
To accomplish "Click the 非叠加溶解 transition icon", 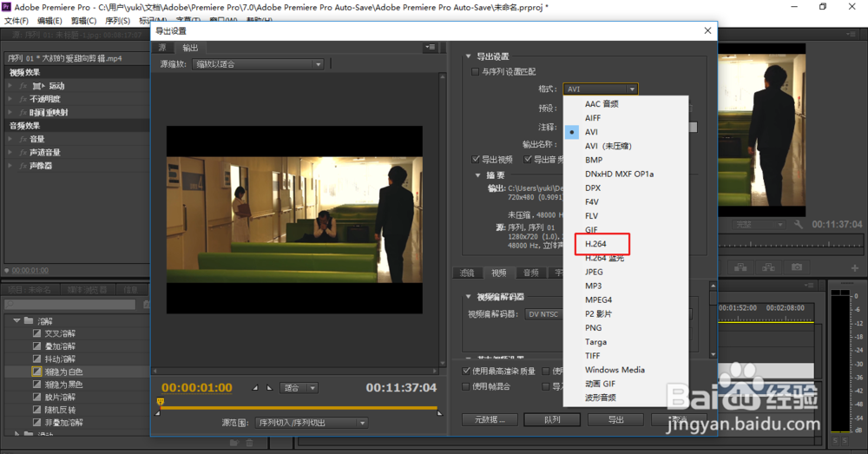I will tap(36, 423).
